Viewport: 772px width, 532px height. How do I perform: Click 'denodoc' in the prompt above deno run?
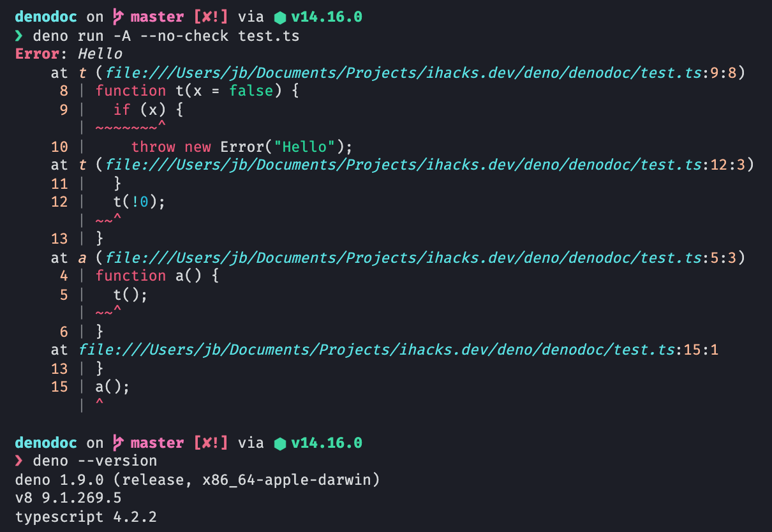click(46, 17)
